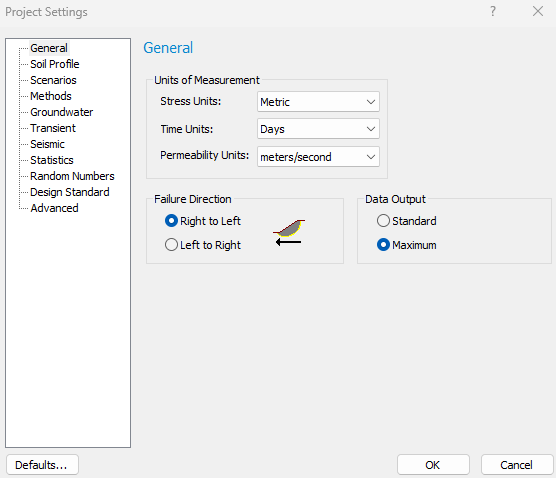The height and width of the screenshot is (478, 556).
Task: Open the Statistics settings page
Action: coord(52,160)
